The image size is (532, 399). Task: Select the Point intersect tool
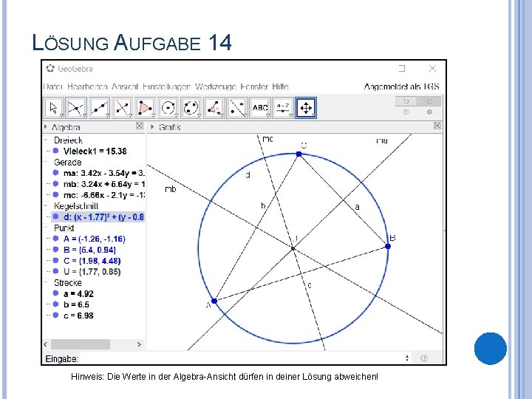click(x=76, y=108)
